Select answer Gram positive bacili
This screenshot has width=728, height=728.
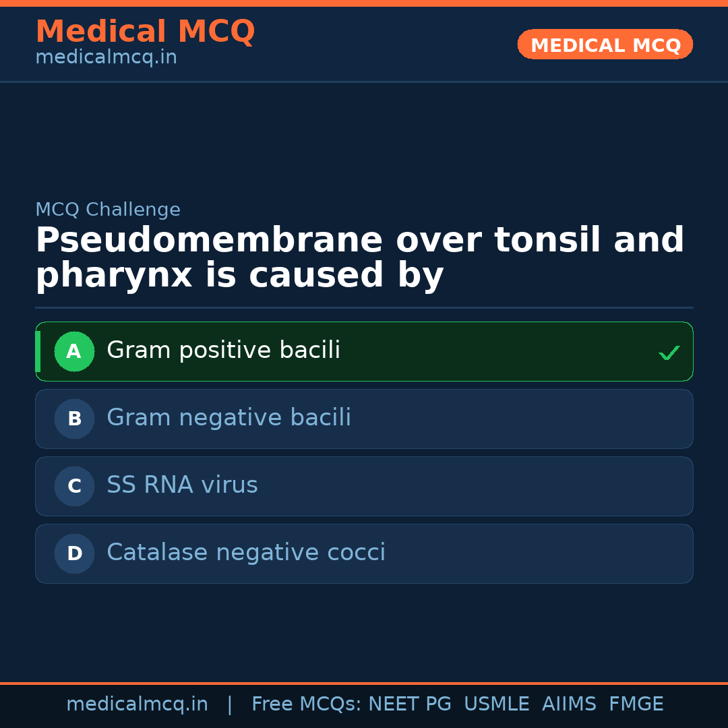click(x=223, y=351)
